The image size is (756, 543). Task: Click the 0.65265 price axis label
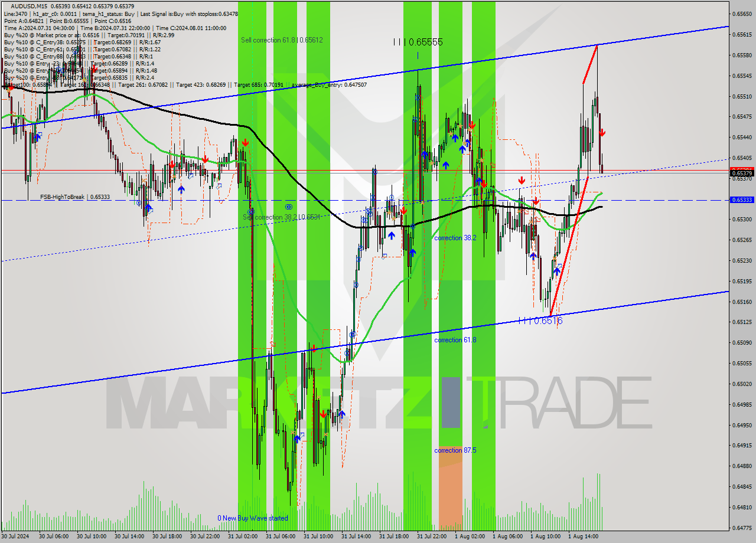[742, 240]
